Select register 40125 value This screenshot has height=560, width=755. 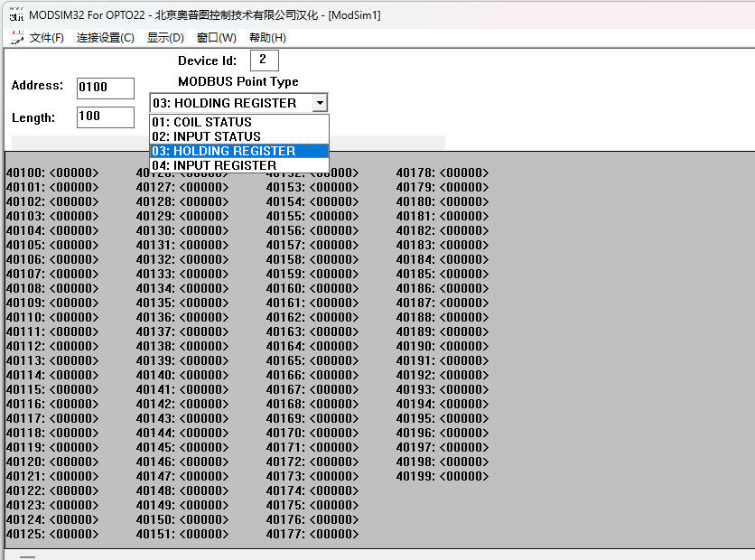click(73, 534)
